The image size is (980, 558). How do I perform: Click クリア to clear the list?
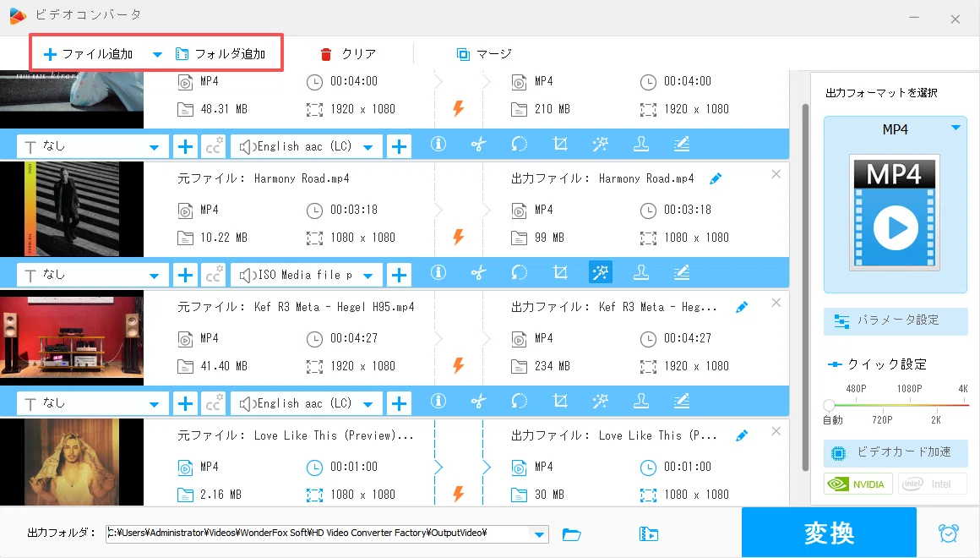click(x=348, y=54)
